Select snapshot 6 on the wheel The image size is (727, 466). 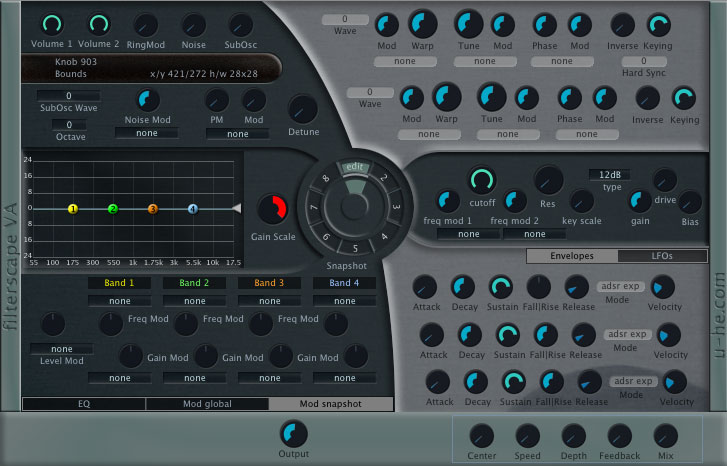click(326, 237)
